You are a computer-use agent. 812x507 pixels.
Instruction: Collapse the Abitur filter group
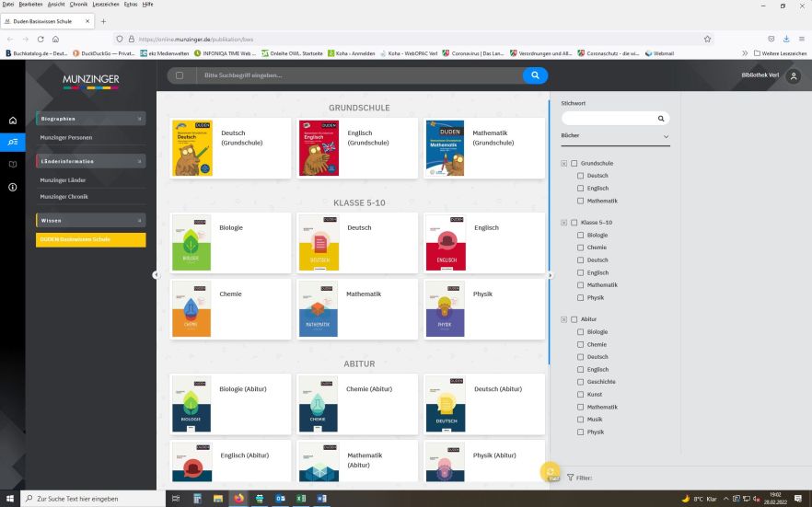click(563, 319)
